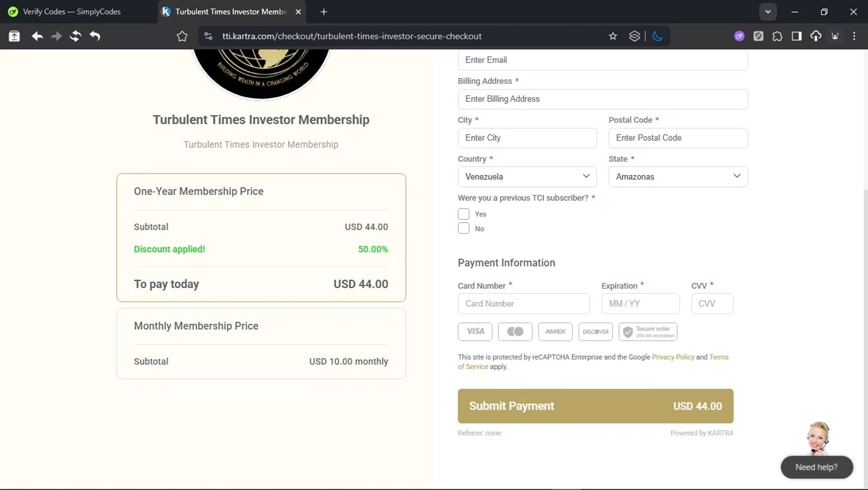The image size is (868, 490).
Task: Click the cloud upload icon
Action: [816, 36]
